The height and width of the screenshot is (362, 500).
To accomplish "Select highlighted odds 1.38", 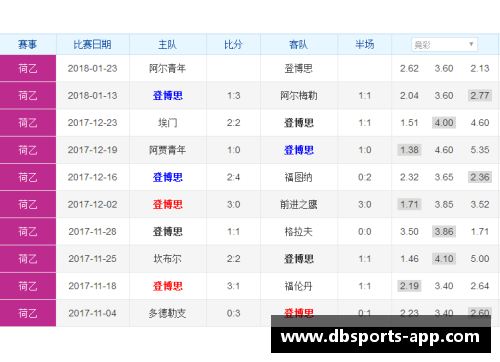I will coord(409,150).
